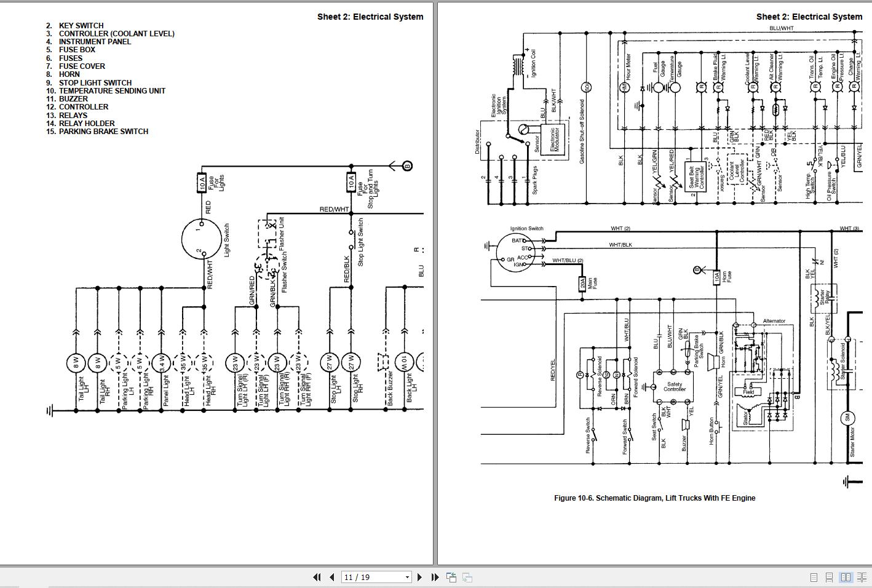Click the left page Sheet 2 heading
The image size is (872, 588).
point(370,17)
